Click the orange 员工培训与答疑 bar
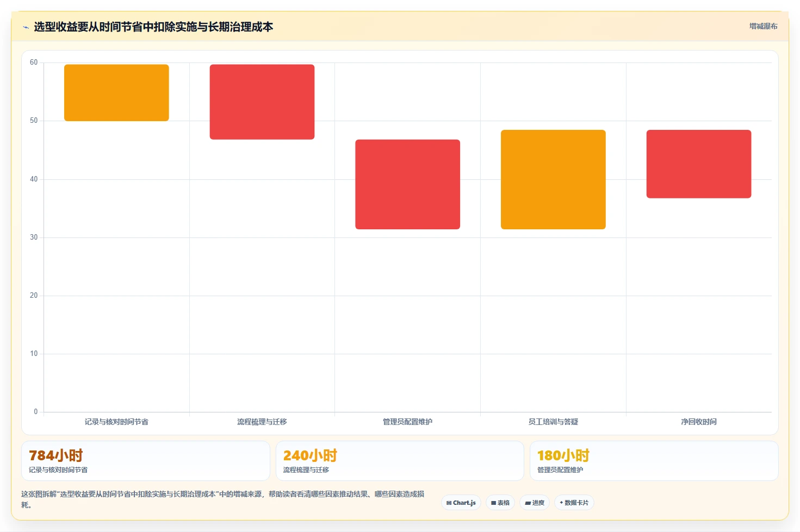 pos(553,179)
